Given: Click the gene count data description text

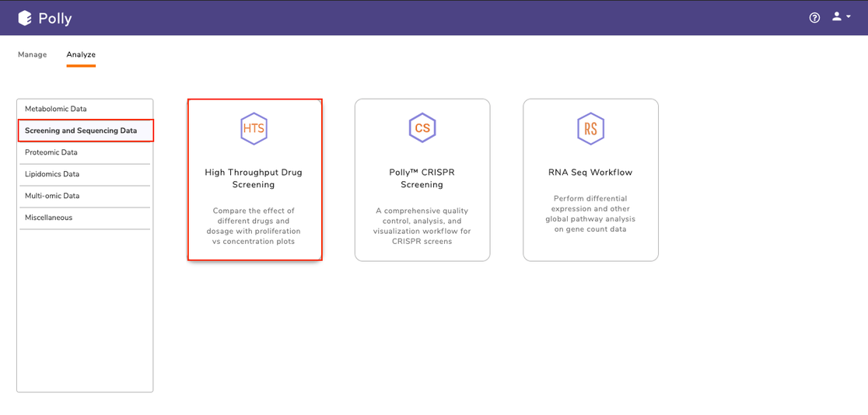Looking at the screenshot, I should [590, 214].
